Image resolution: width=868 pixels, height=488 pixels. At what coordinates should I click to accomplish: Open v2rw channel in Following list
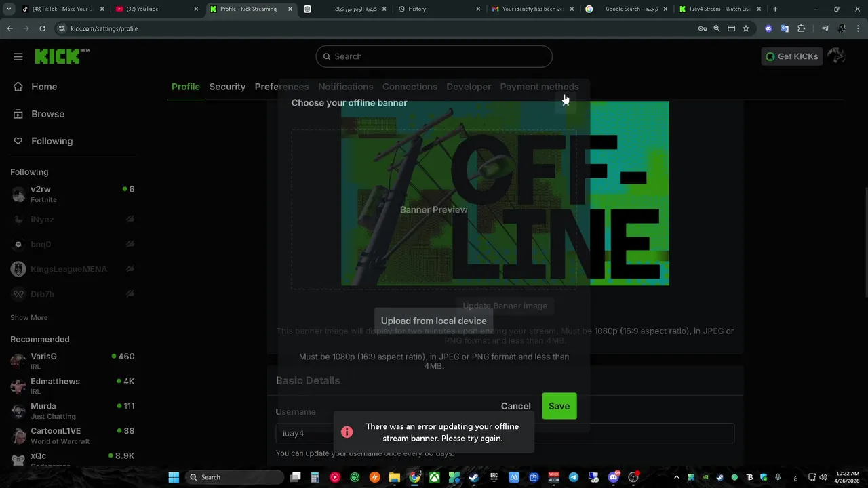[73, 195]
